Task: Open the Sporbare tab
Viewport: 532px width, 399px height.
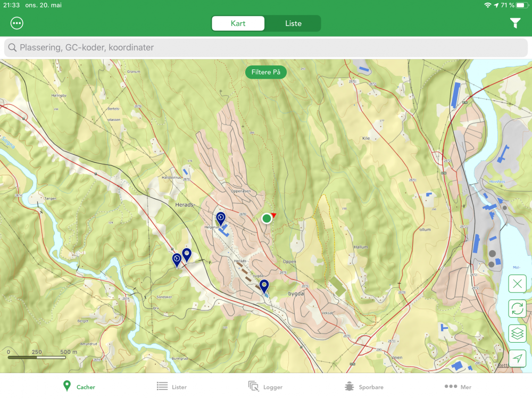Action: [364, 387]
